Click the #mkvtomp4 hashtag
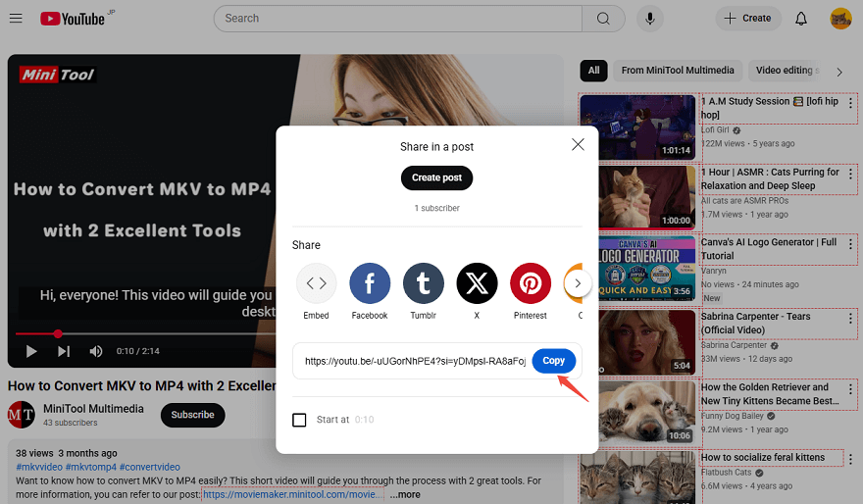This screenshot has width=863, height=504. tap(91, 467)
